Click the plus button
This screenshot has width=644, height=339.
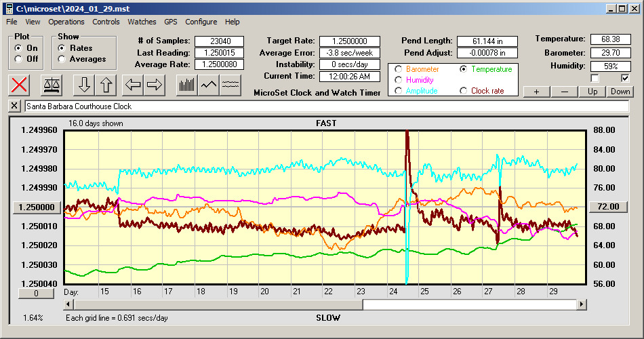pos(536,92)
